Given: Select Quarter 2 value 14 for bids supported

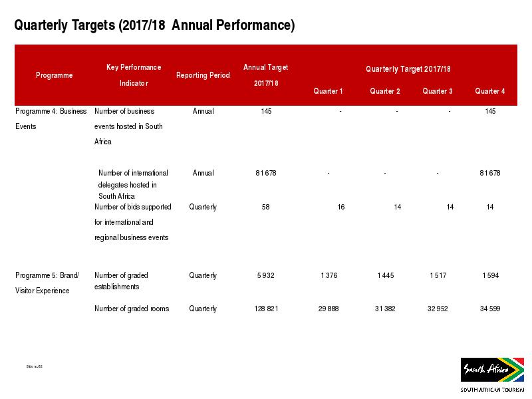Looking at the screenshot, I should click(398, 207).
